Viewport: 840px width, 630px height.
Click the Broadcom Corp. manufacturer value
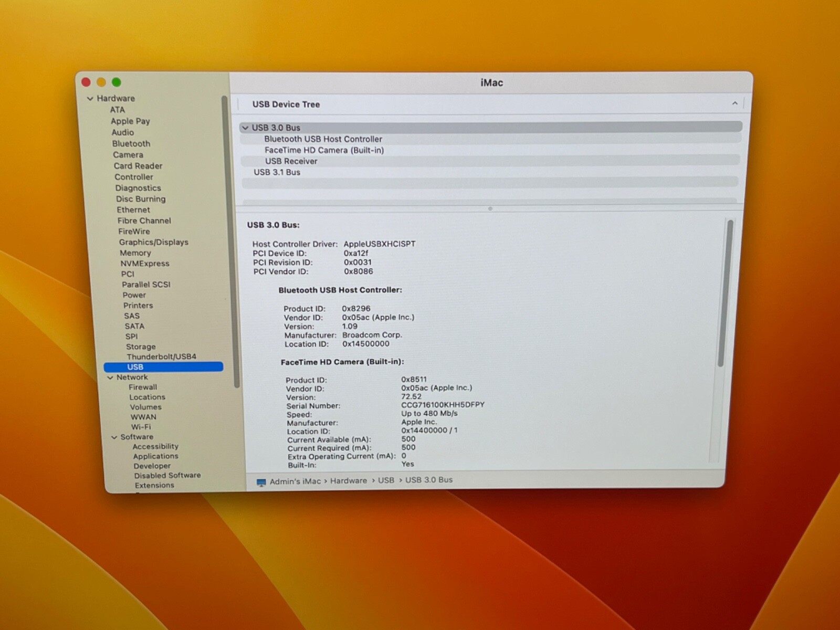coord(372,335)
